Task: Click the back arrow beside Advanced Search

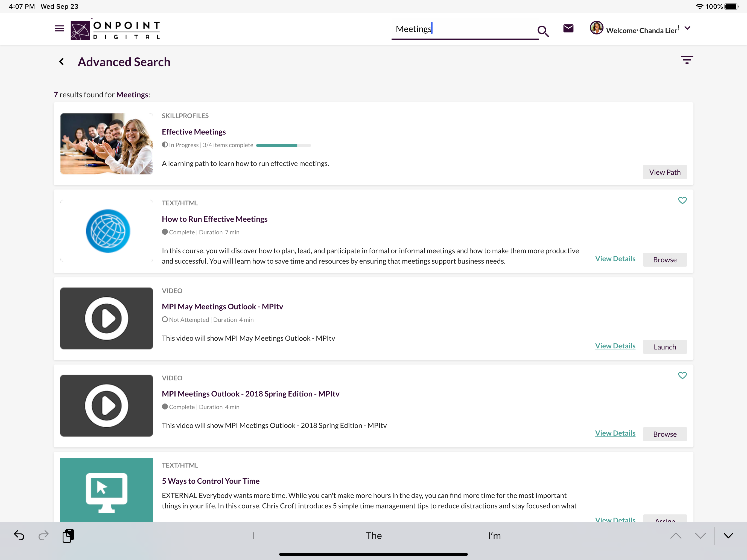Action: pos(62,62)
